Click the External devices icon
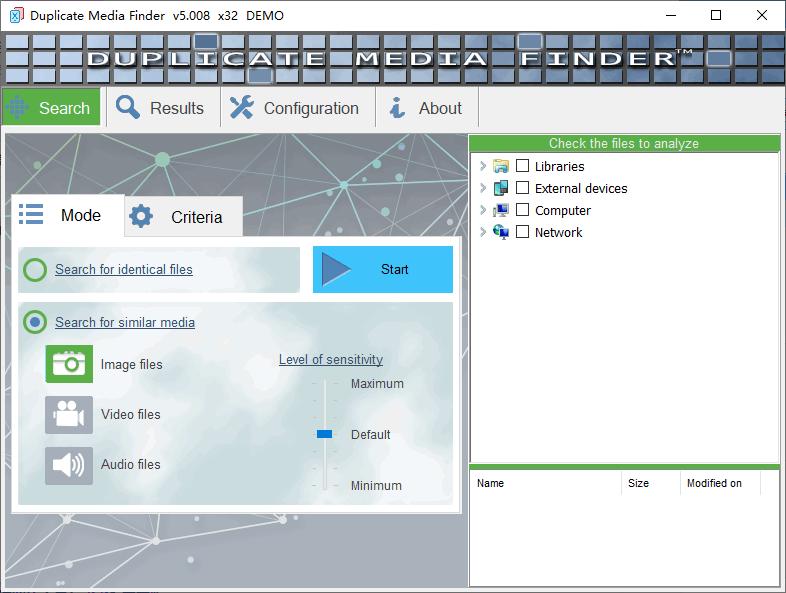This screenshot has height=593, width=786. click(500, 188)
